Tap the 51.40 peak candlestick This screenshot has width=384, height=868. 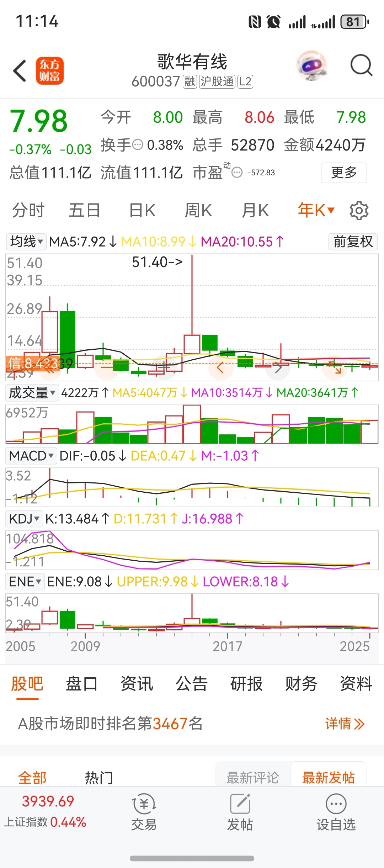tap(192, 304)
